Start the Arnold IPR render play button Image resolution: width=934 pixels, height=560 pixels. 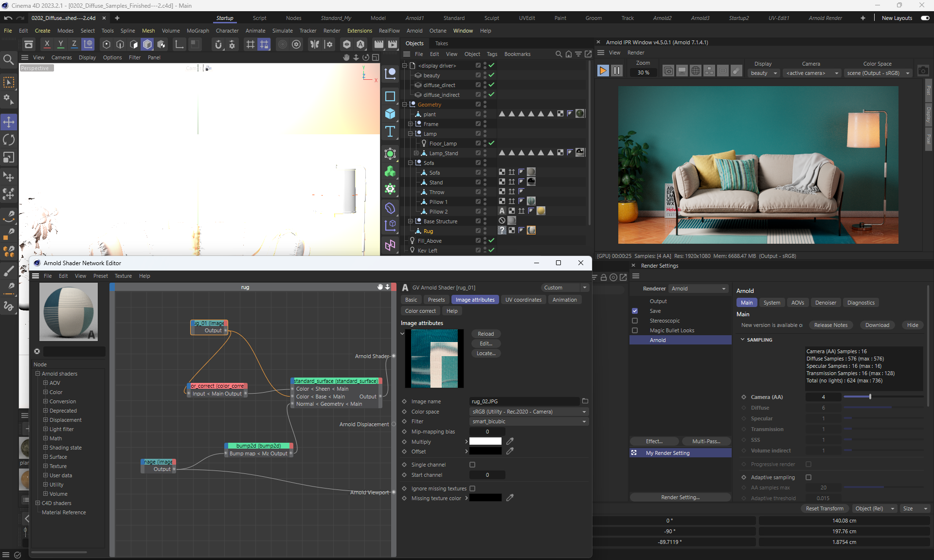[x=603, y=71]
